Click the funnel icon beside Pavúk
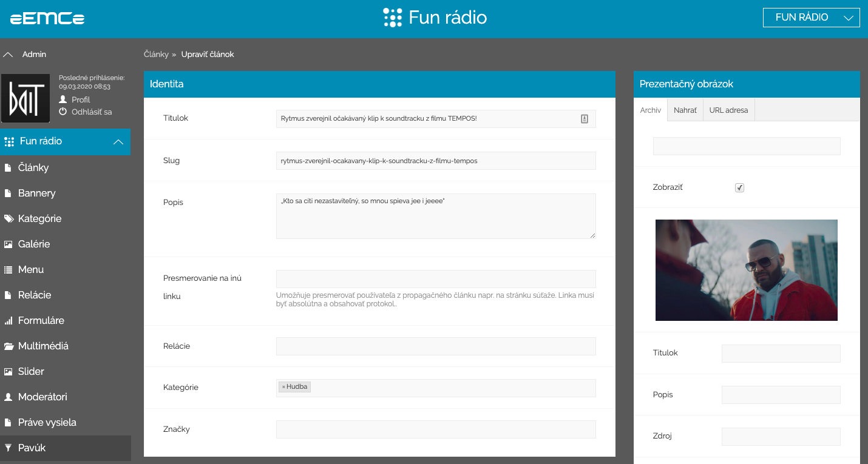This screenshot has width=868, height=464. click(x=8, y=448)
